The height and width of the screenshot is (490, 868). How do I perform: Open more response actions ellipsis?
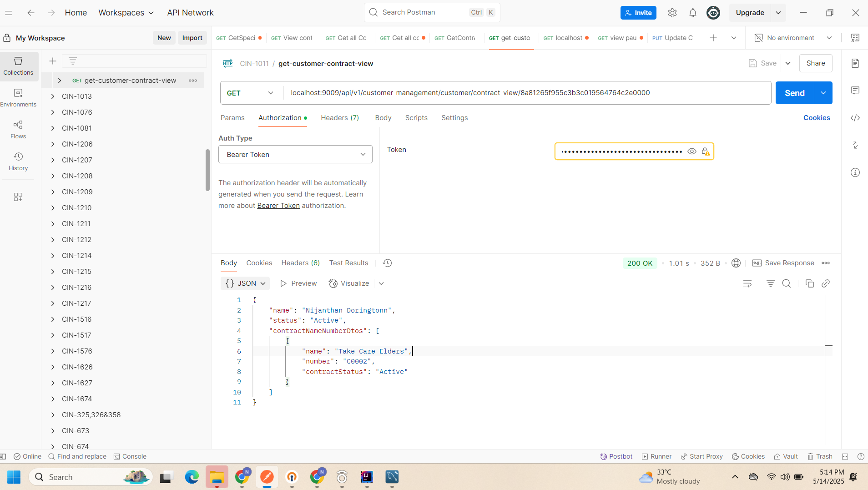pos(826,263)
